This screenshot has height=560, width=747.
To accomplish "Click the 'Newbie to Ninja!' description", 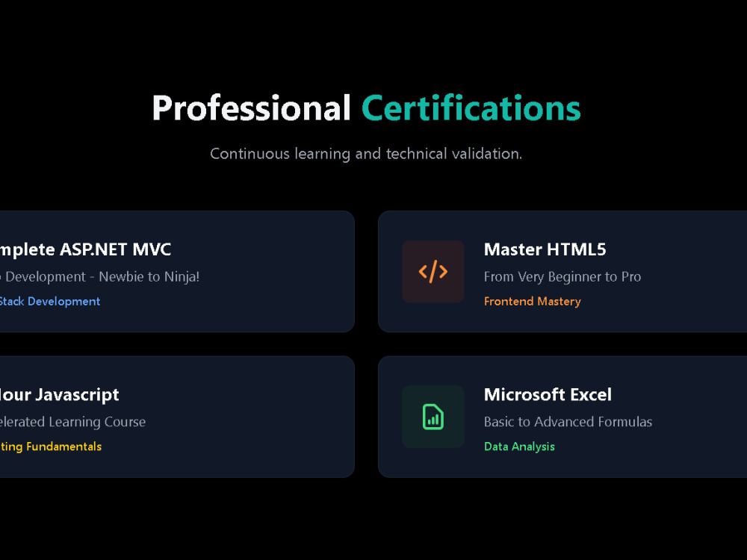I will click(149, 277).
